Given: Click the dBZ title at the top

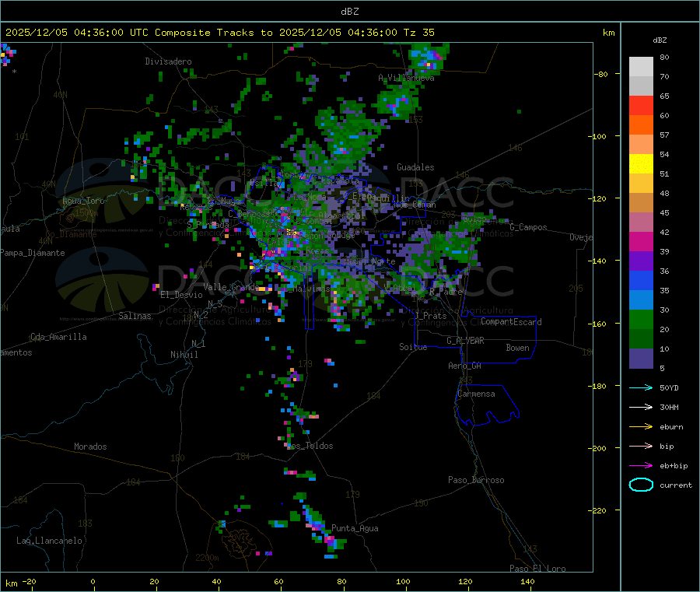Looking at the screenshot, I should (x=349, y=12).
